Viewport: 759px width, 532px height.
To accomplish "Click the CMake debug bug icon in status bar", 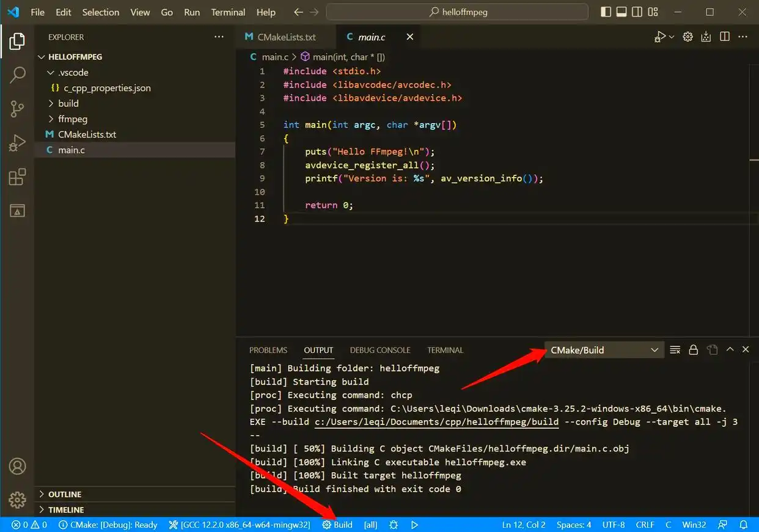I will [394, 525].
